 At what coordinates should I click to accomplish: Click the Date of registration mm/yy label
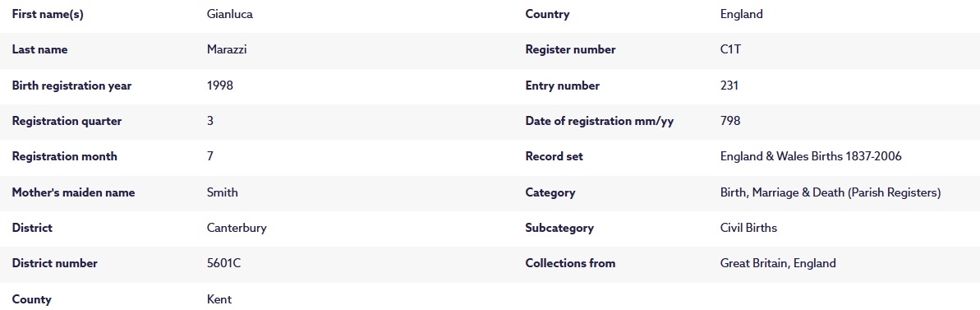[x=600, y=121]
